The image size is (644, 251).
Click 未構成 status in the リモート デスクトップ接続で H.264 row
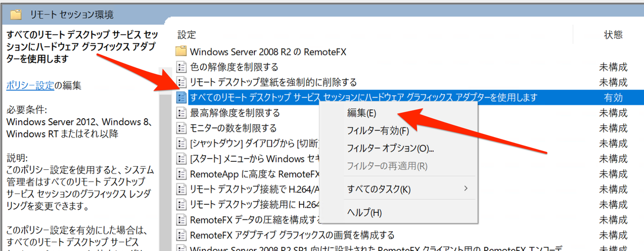coord(613,189)
